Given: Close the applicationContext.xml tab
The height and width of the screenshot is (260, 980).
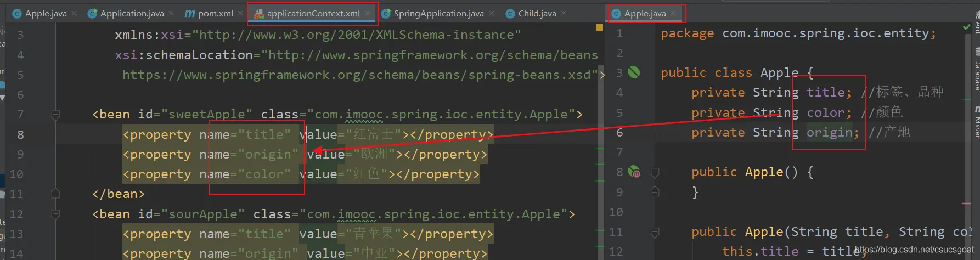Looking at the screenshot, I should tap(368, 13).
